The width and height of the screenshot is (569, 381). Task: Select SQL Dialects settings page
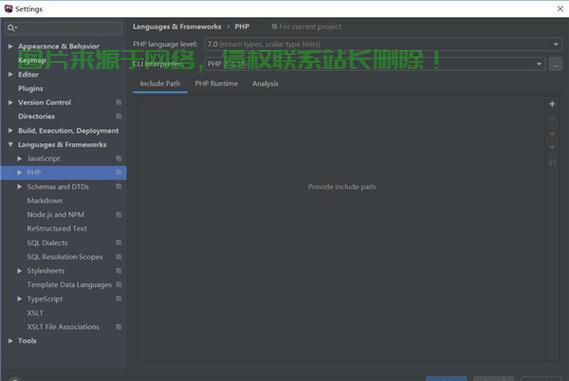point(47,243)
